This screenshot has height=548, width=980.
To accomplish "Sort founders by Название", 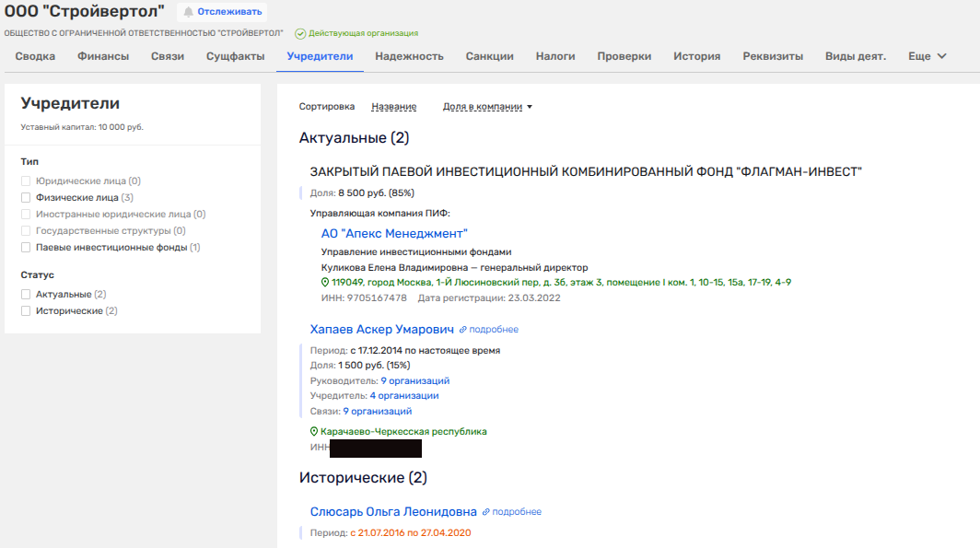I will (x=393, y=107).
